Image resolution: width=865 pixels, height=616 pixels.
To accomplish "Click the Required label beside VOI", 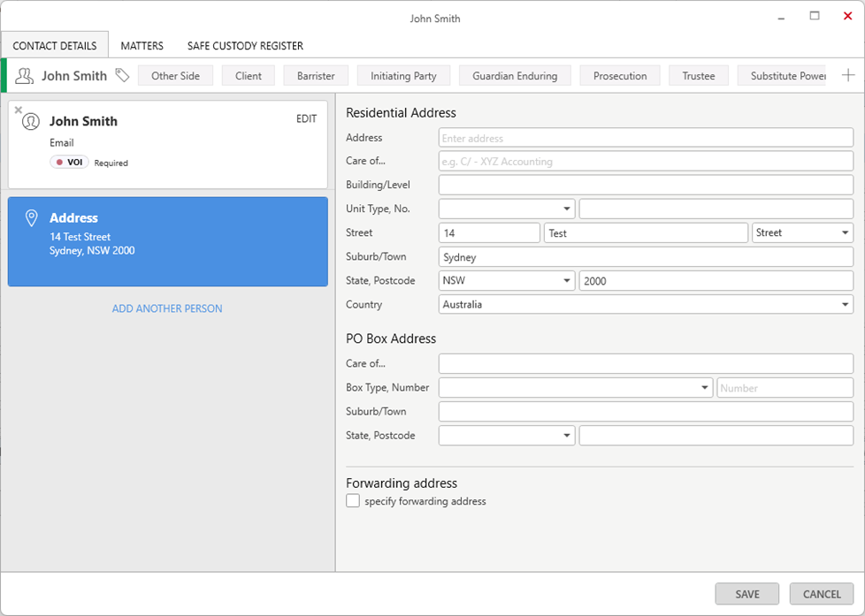I will point(111,163).
